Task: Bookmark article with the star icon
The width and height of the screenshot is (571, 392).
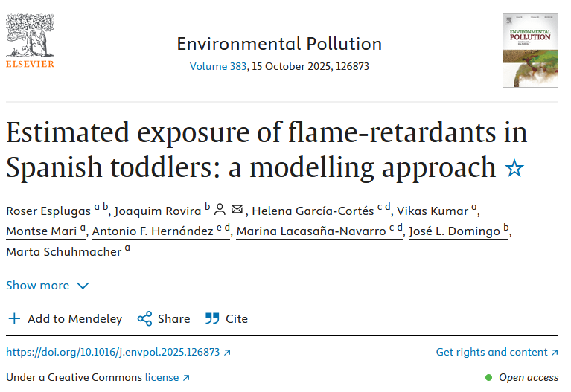Action: pyautogui.click(x=514, y=168)
